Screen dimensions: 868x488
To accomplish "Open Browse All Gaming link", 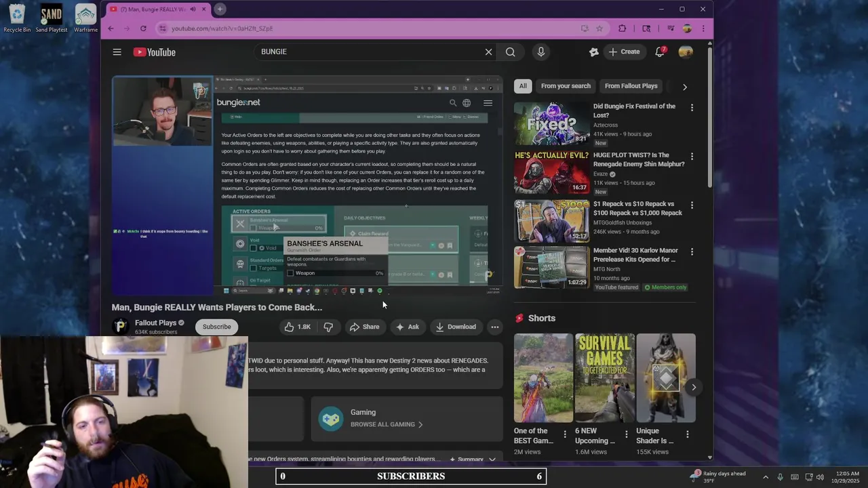I will coord(386,424).
